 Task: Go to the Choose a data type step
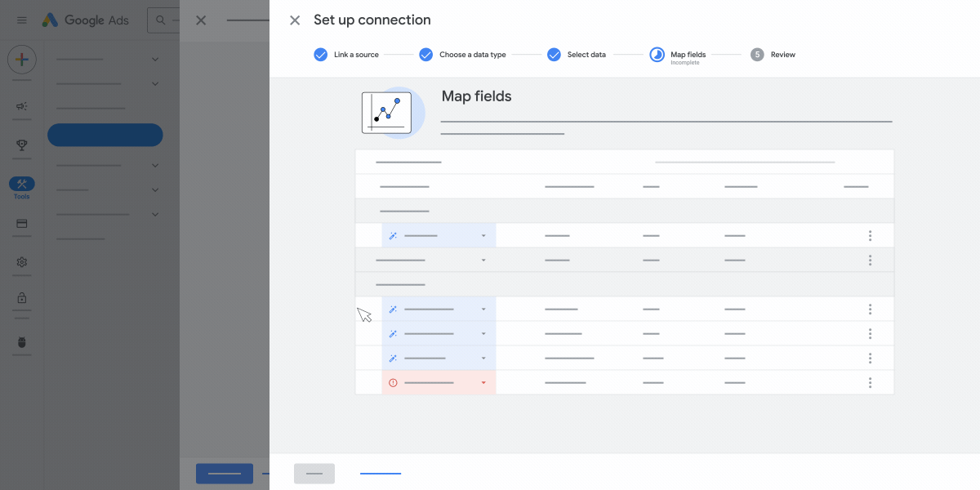(x=462, y=55)
